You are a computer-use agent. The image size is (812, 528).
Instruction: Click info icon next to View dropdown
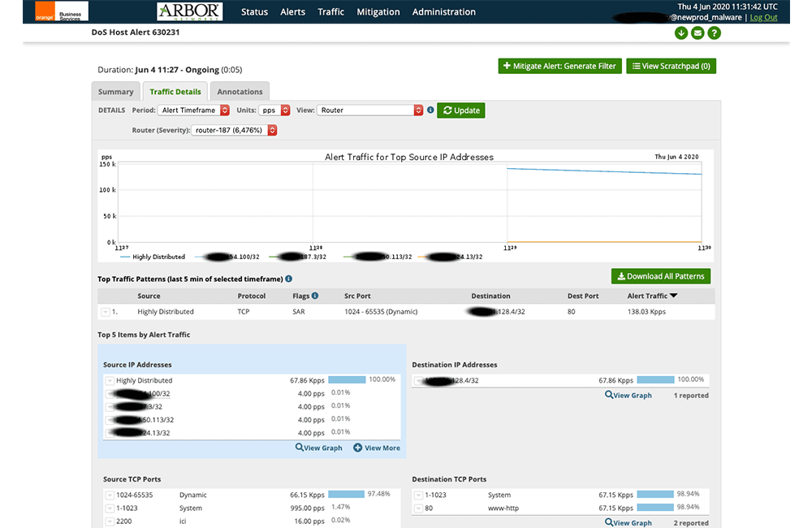pyautogui.click(x=430, y=110)
